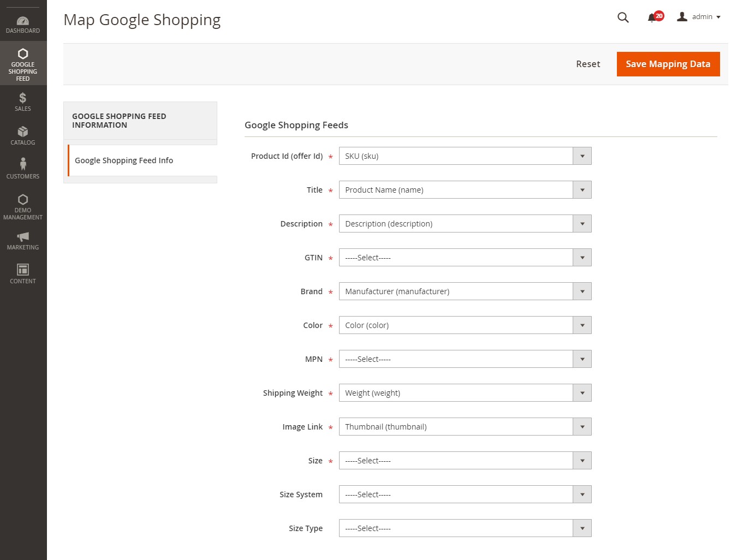This screenshot has height=560, width=731.
Task: Open the notifications bell icon
Action: tap(652, 17)
